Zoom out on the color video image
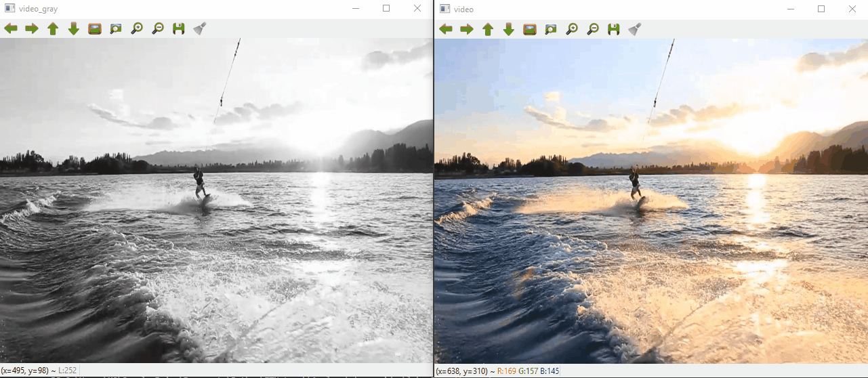 pos(593,28)
